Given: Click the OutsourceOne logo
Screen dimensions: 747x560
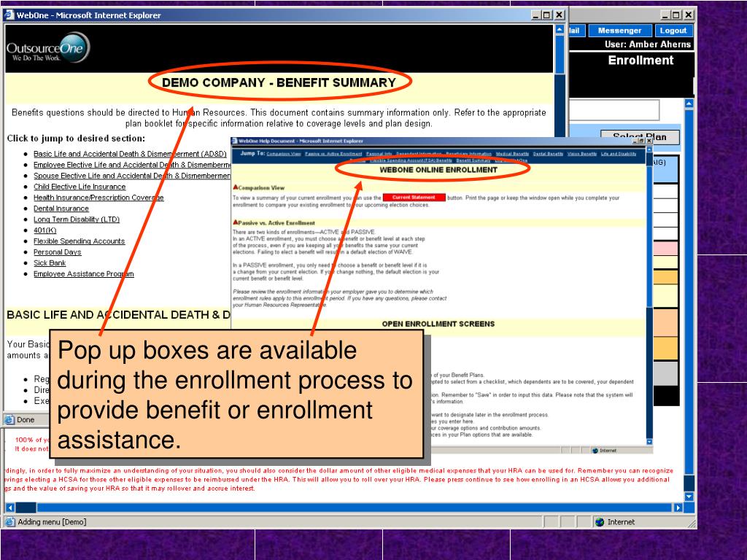Looking at the screenshot, I should click(x=48, y=47).
